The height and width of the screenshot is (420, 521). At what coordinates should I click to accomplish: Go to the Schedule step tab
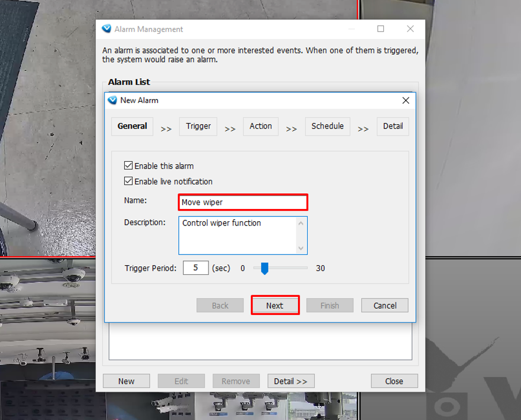tap(328, 126)
